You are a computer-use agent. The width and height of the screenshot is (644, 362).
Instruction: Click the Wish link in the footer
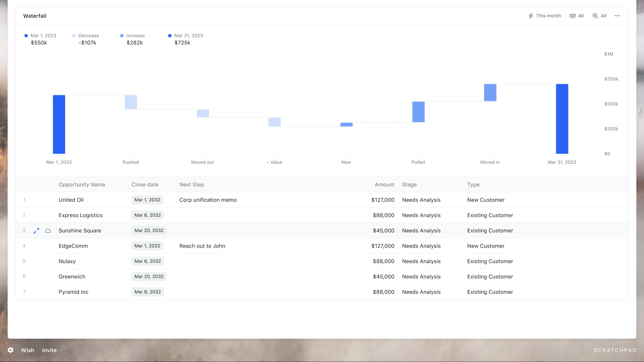pyautogui.click(x=28, y=350)
